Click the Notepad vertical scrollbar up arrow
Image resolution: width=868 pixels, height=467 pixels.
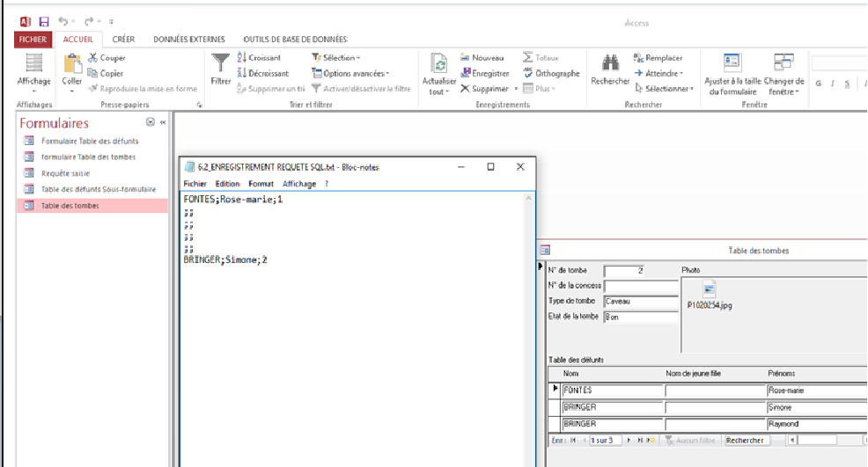click(x=529, y=198)
